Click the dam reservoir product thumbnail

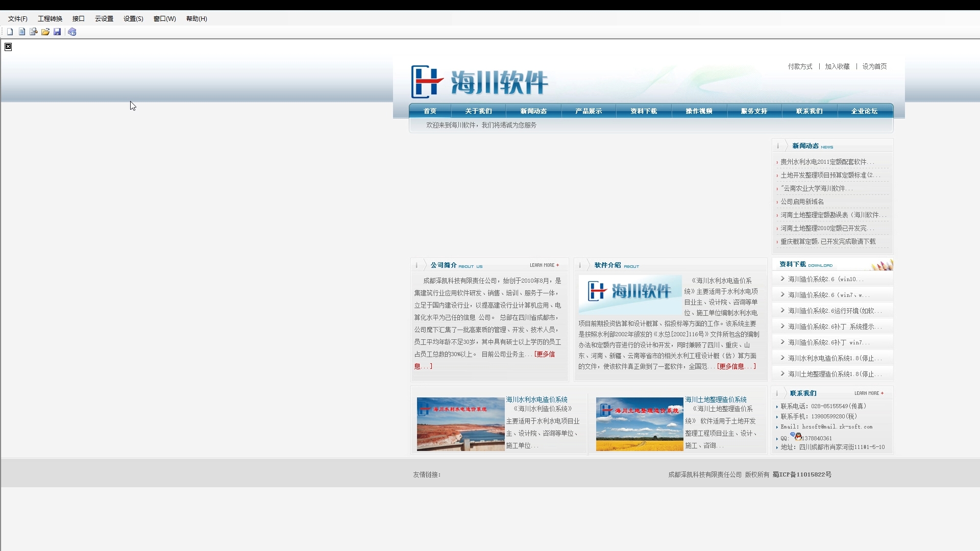point(460,424)
